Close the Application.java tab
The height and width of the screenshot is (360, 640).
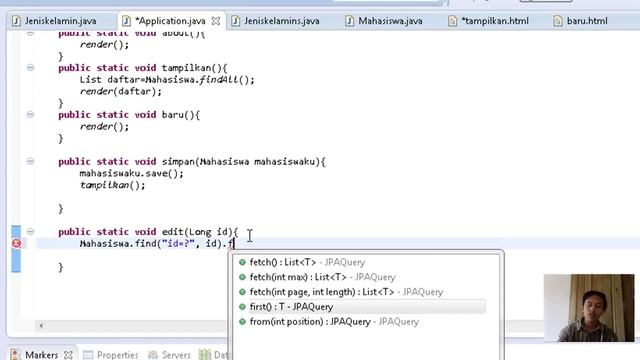pyautogui.click(x=216, y=21)
